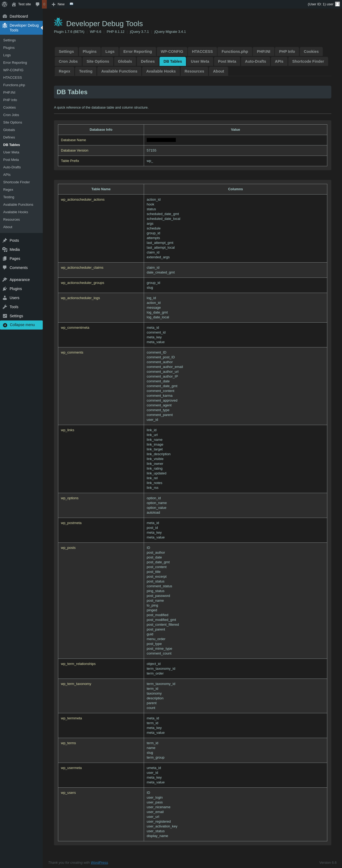Open the comments bubble icon in admin bar
The height and width of the screenshot is (868, 342).
[37, 4]
